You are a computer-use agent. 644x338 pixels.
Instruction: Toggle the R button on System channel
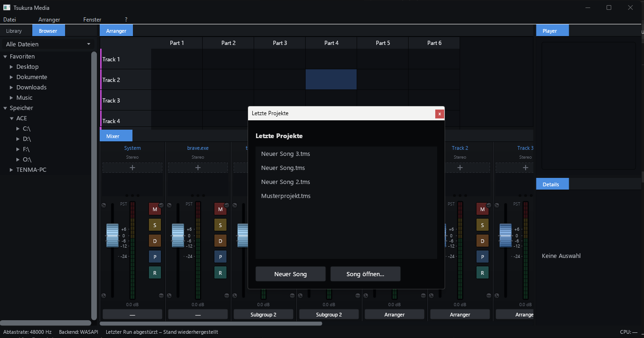(155, 272)
